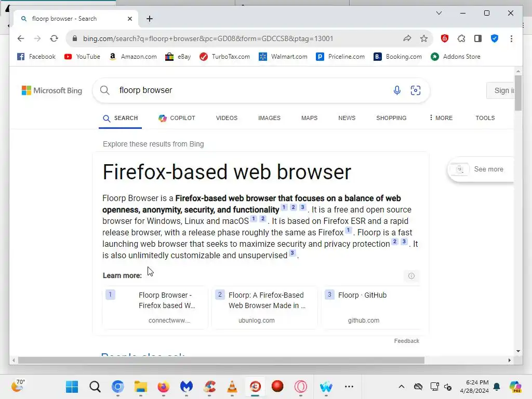Select the SEARCH tab

pyautogui.click(x=121, y=118)
